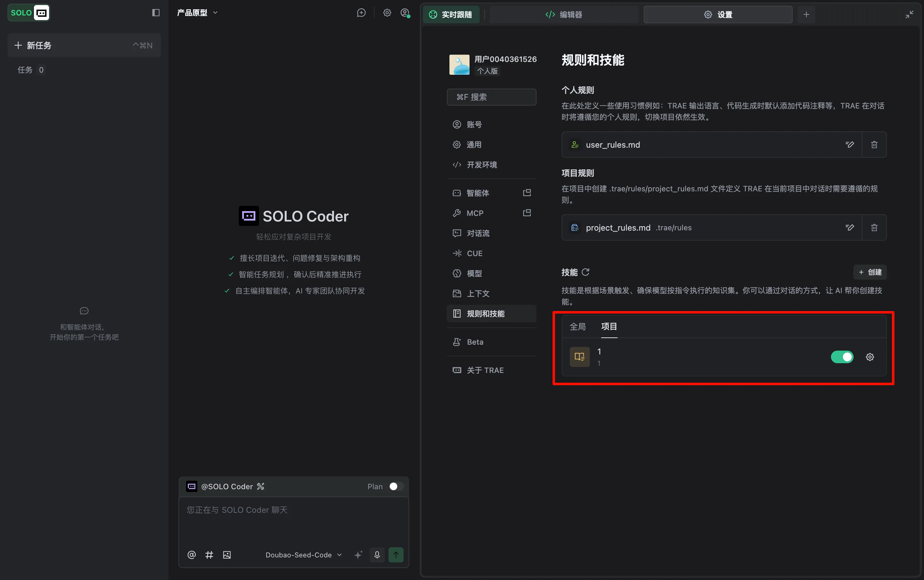Click the @ mention icon in chat
924x580 pixels.
tap(191, 555)
